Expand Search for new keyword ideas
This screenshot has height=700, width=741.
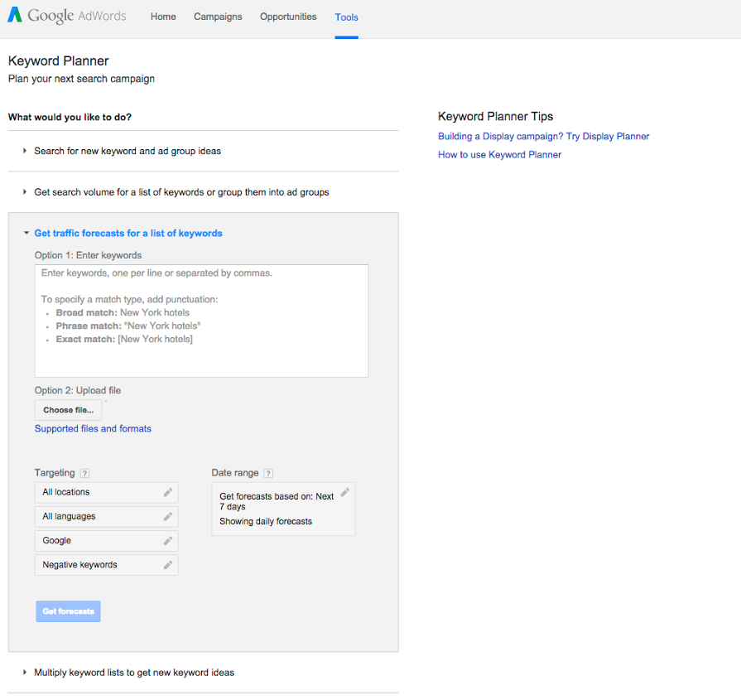click(x=127, y=151)
